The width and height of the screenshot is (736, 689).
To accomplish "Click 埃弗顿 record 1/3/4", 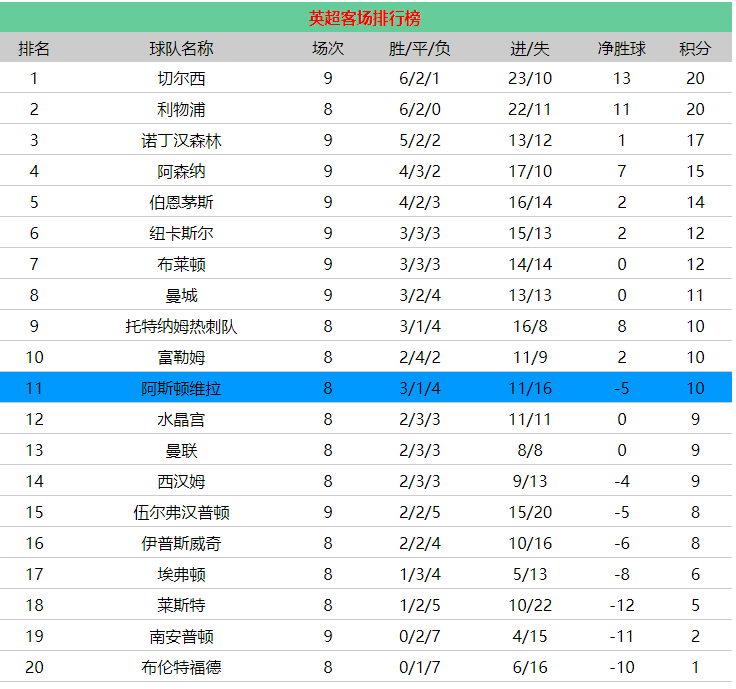I will (x=420, y=574).
